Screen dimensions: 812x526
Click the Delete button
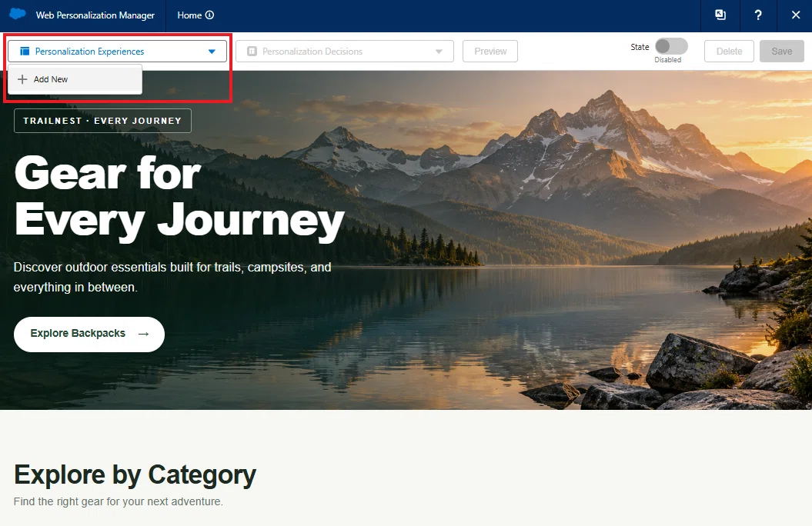click(729, 52)
